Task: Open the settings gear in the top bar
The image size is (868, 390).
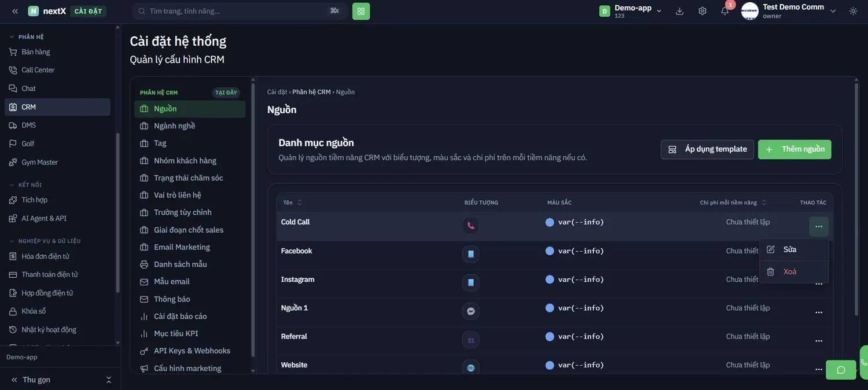Action: point(703,11)
